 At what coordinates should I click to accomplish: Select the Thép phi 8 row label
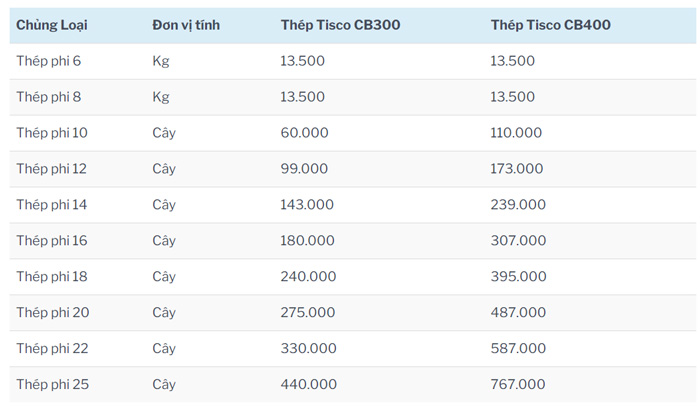48,97
